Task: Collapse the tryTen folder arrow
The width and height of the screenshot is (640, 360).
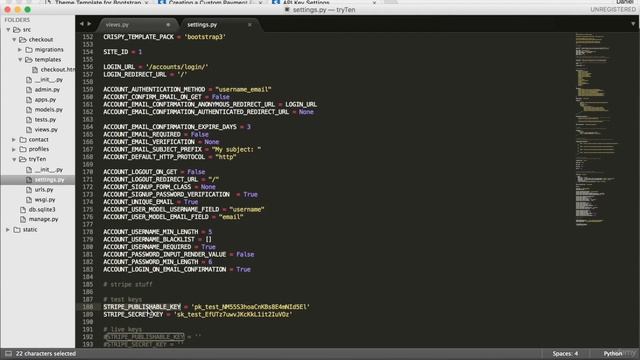Action: (14, 160)
